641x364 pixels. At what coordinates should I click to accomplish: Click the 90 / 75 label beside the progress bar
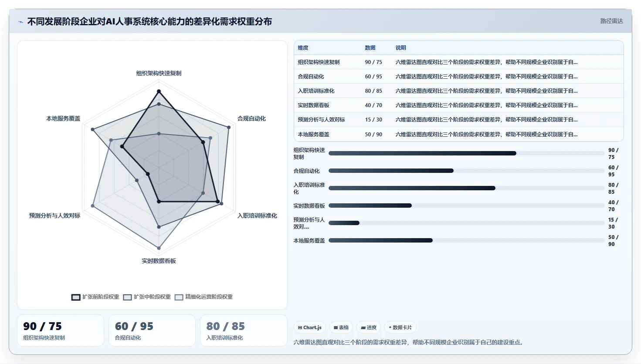(x=614, y=153)
